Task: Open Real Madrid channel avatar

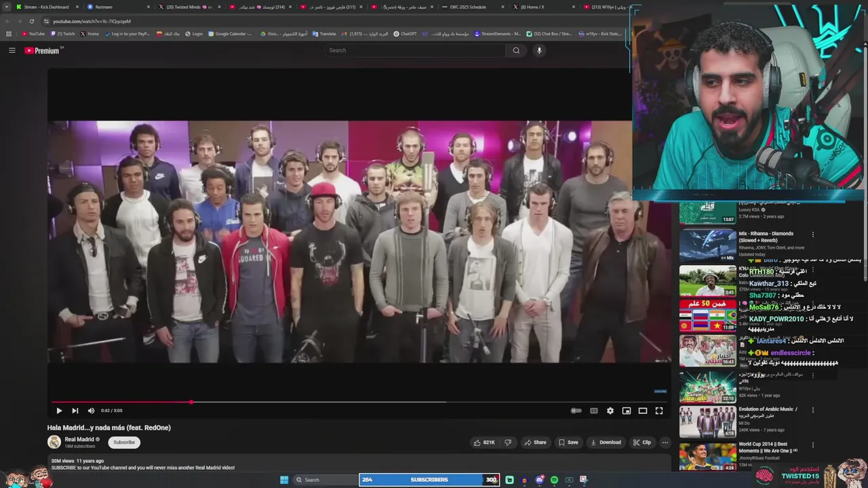Action: click(x=54, y=442)
